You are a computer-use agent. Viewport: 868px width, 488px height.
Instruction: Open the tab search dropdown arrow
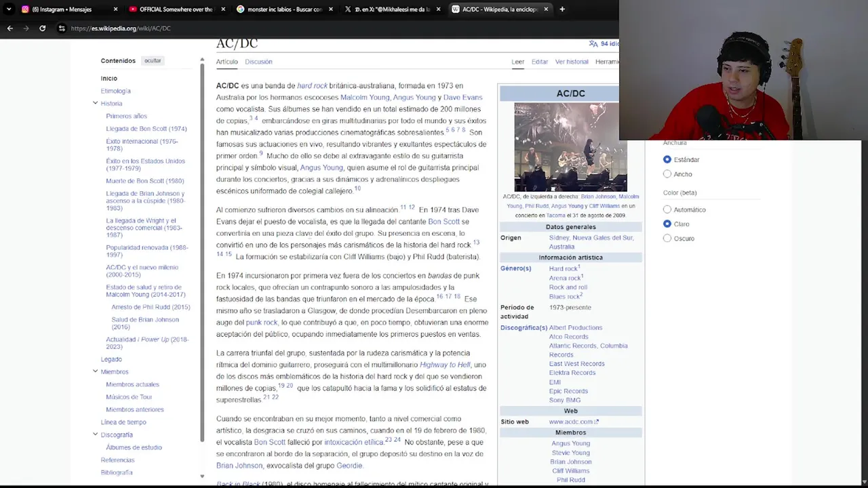pyautogui.click(x=9, y=9)
